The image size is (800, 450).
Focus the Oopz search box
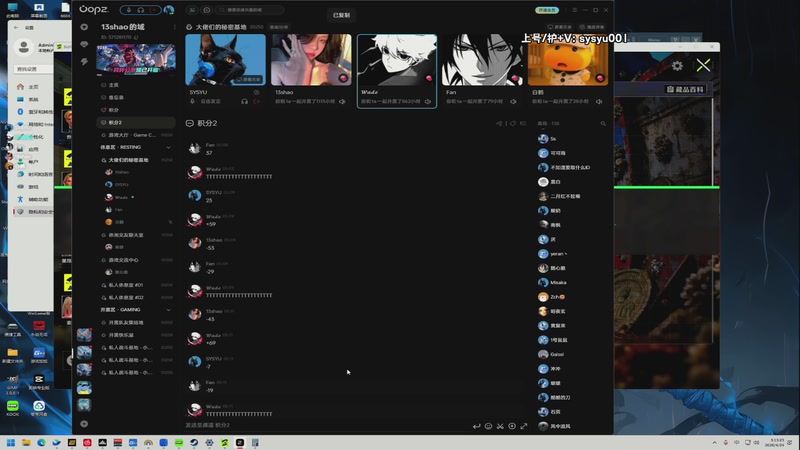(x=250, y=10)
